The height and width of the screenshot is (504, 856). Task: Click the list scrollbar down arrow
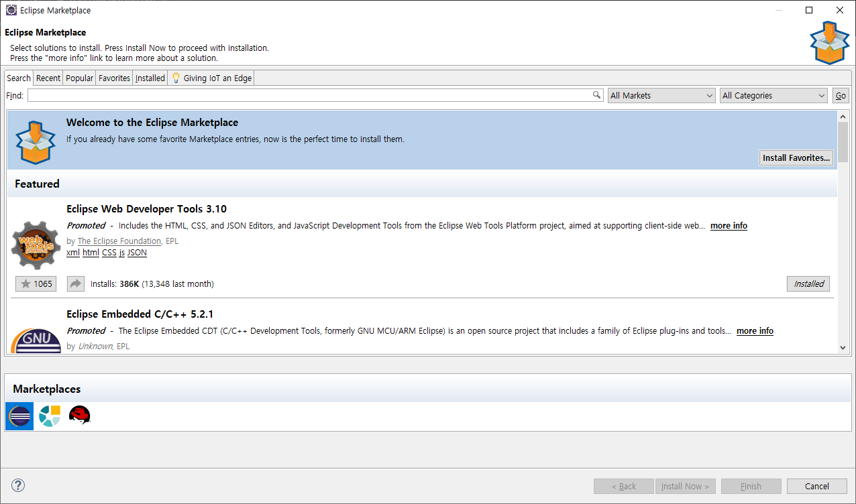point(843,347)
